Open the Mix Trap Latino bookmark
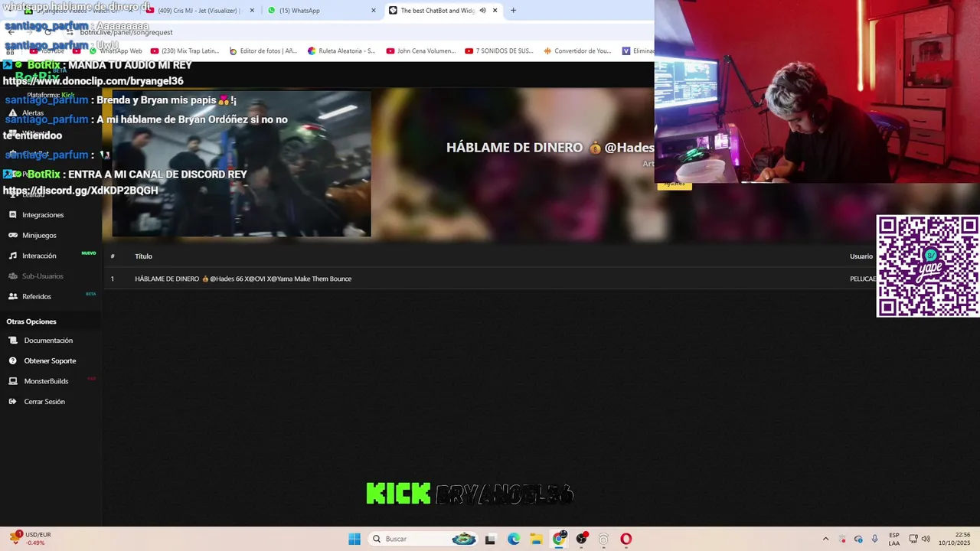This screenshot has height=551, width=980. coord(185,51)
